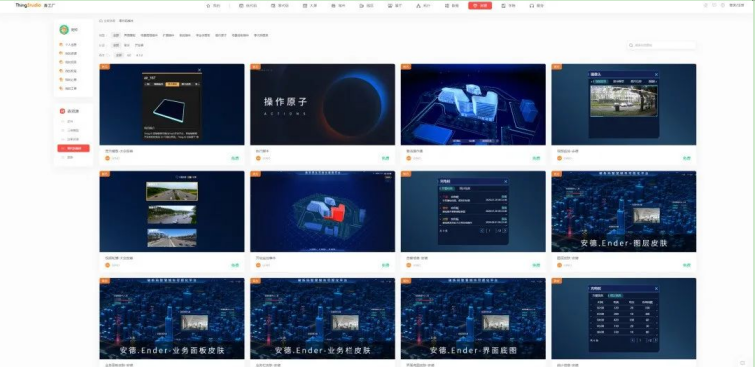This screenshot has height=367, width=755.
Task: Open the red highlighted tab in top navigation
Action: [480, 6]
